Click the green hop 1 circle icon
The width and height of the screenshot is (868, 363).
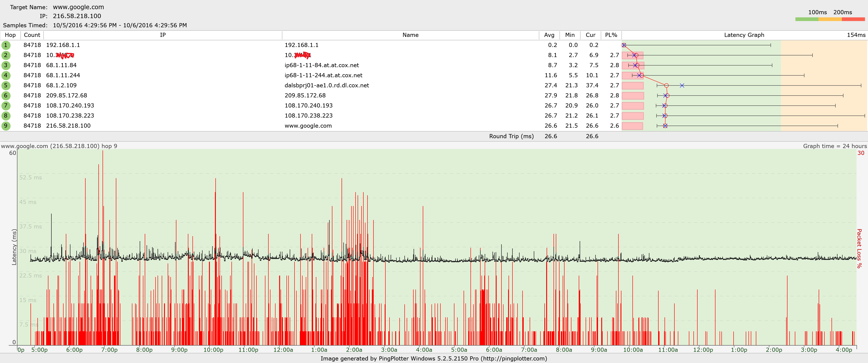(x=6, y=45)
